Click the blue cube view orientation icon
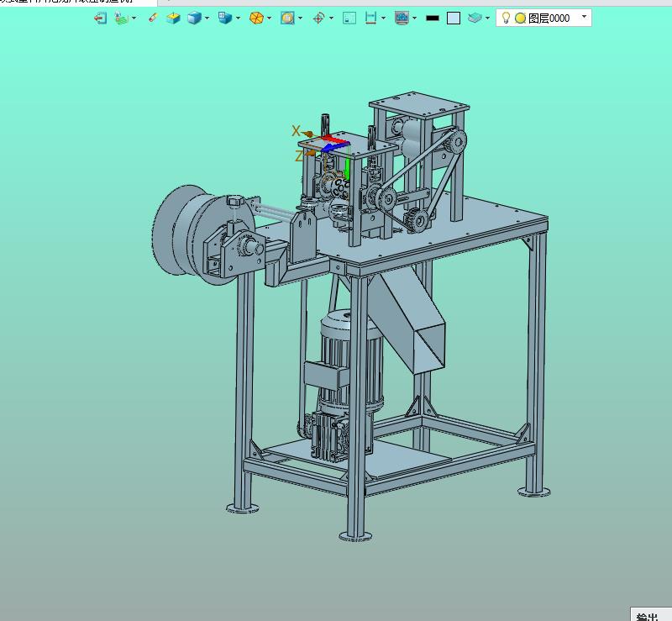 click(224, 18)
